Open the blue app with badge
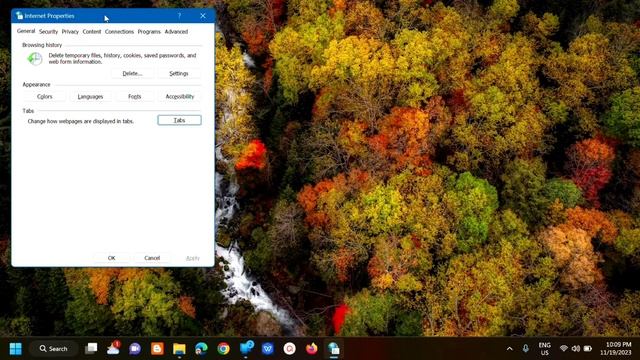Screen dimensions: 640x360 pos(246,348)
